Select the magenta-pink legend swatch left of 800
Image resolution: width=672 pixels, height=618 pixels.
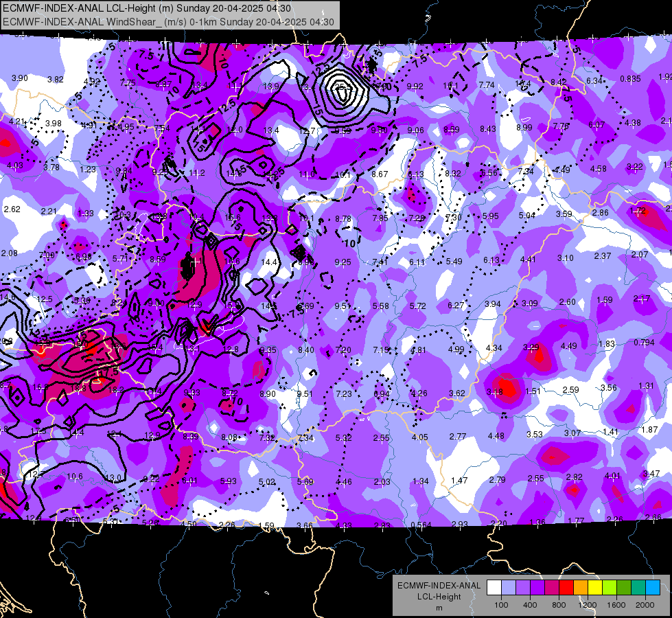pyautogui.click(x=552, y=588)
